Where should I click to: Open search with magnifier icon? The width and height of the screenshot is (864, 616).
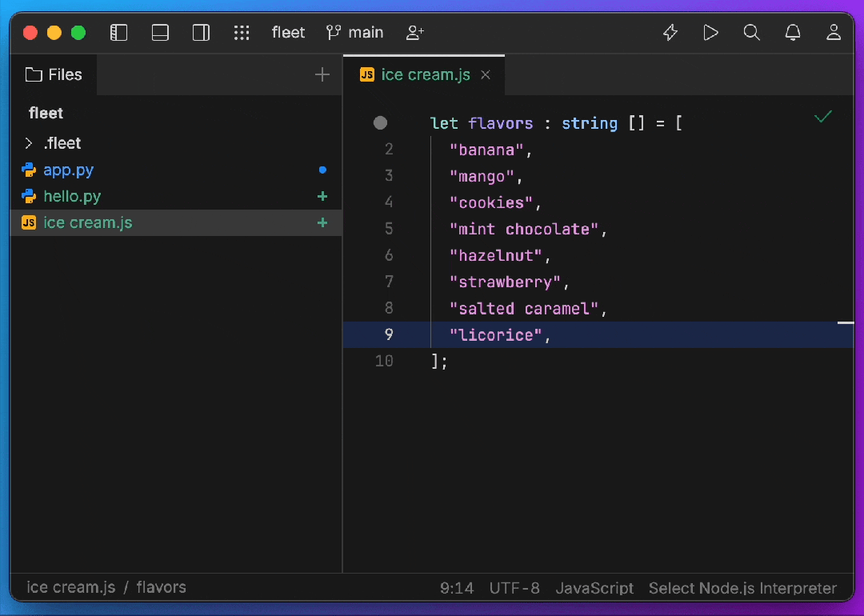751,33
